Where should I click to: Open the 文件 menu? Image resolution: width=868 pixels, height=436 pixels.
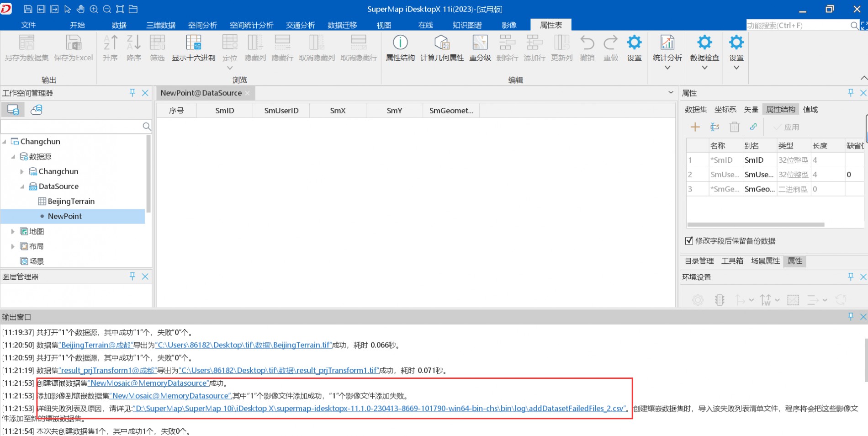[28, 25]
